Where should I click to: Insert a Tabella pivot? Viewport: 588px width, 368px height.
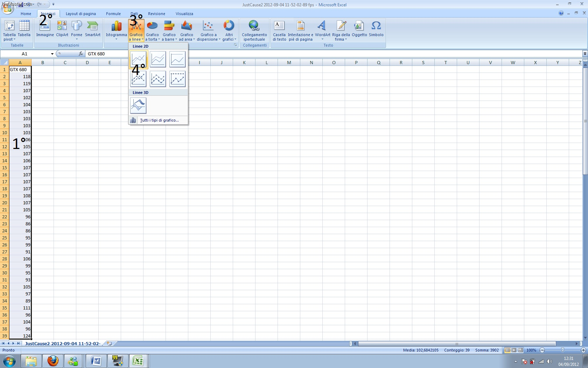coord(9,30)
